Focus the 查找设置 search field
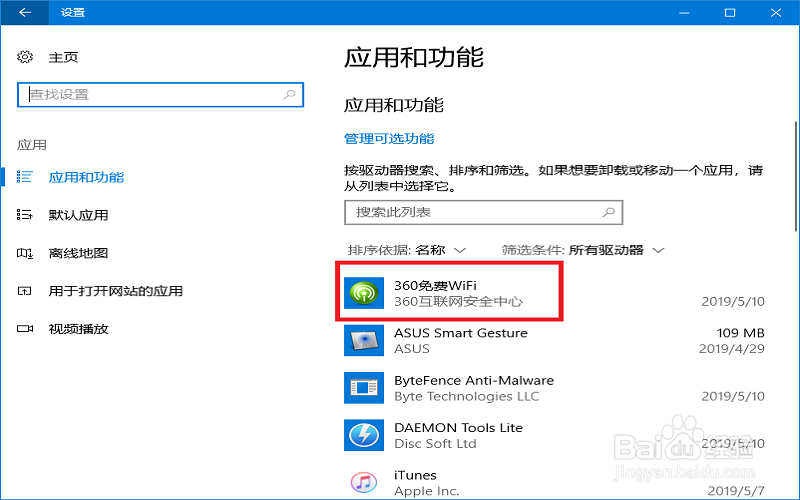The width and height of the screenshot is (800, 500). point(160,94)
